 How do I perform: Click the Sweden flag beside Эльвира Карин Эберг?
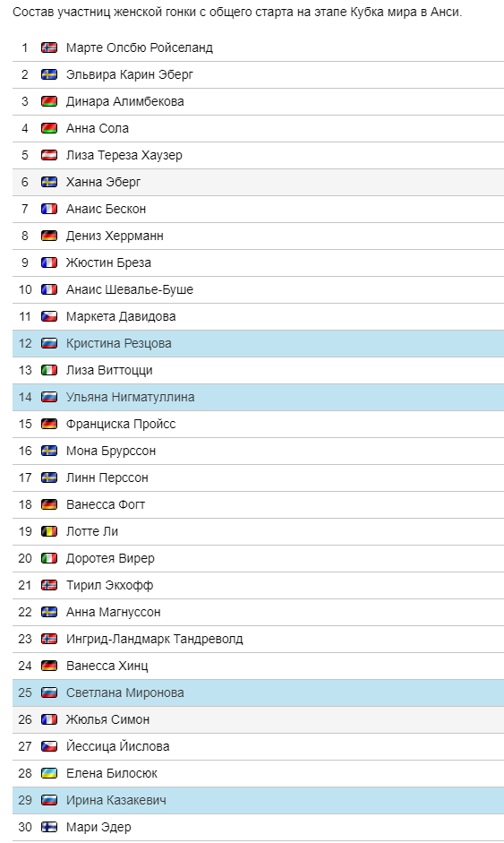coord(49,74)
